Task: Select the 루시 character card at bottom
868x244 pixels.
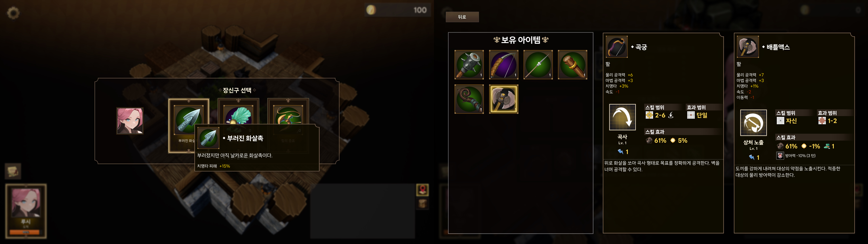Action: pos(26,211)
